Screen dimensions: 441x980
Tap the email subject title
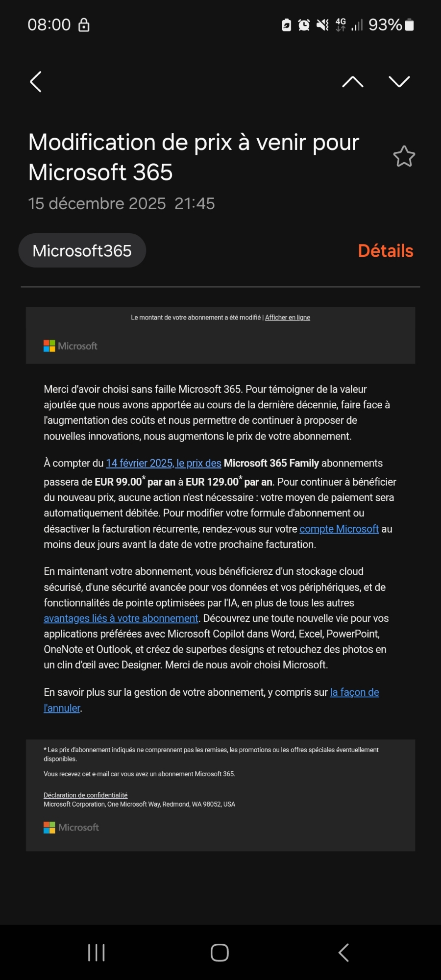194,157
